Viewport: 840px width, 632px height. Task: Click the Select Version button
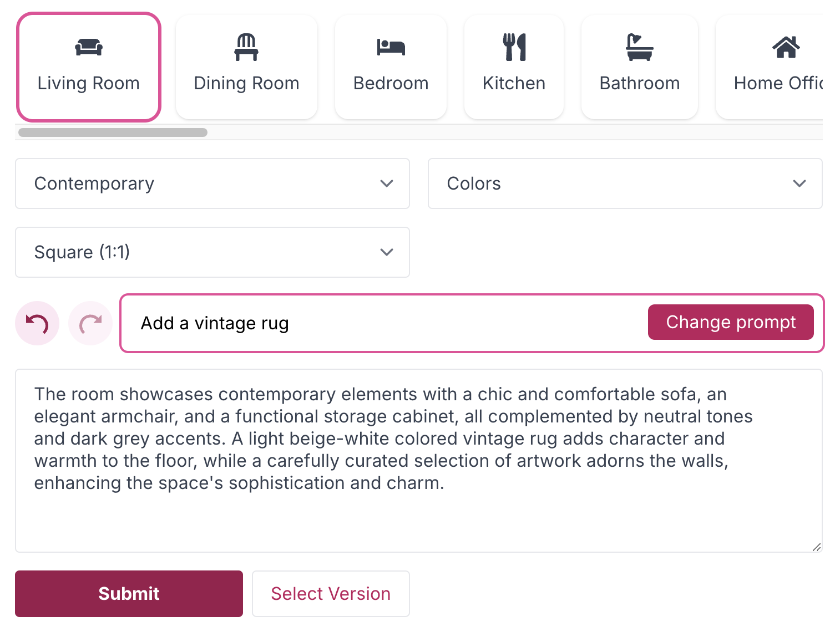(x=331, y=594)
